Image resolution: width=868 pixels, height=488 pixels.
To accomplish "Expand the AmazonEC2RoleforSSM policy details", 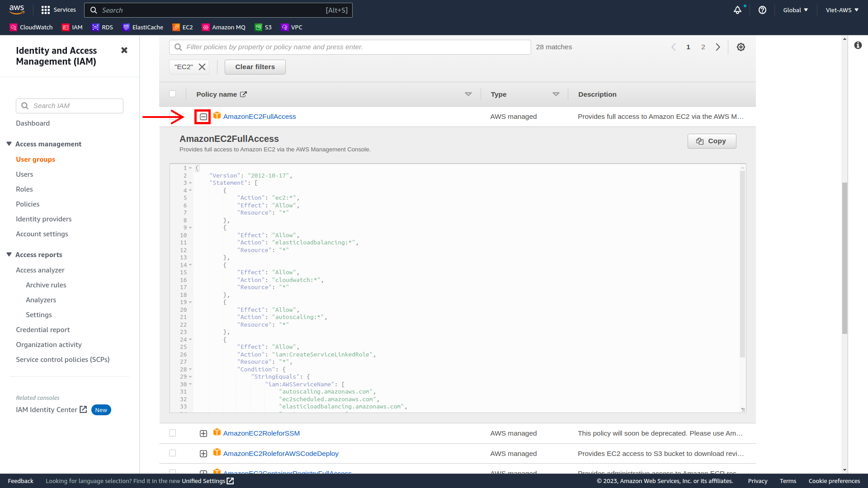I will coord(203,434).
